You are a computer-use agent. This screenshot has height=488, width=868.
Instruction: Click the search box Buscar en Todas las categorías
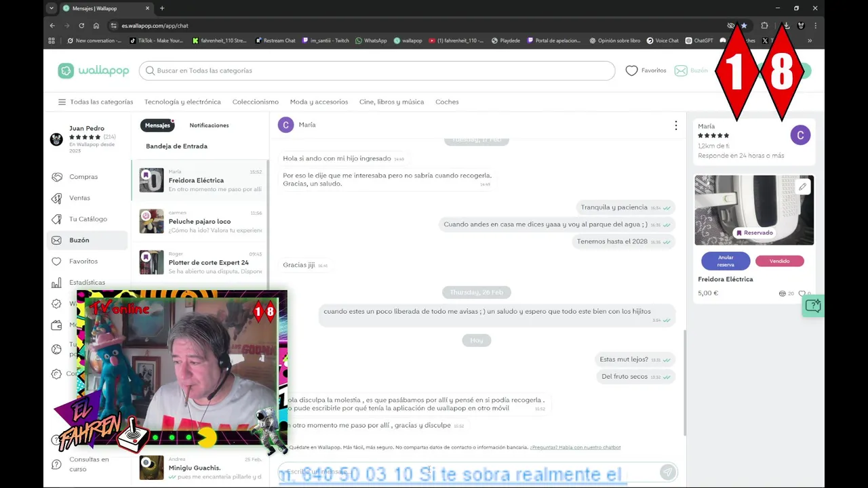(377, 70)
